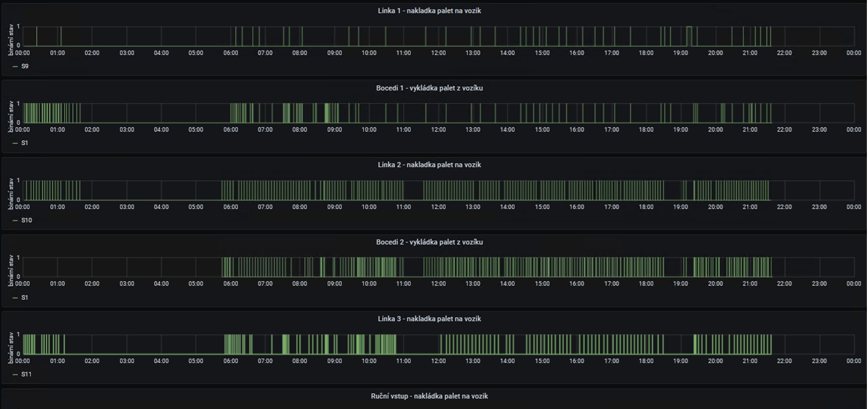Image resolution: width=868 pixels, height=409 pixels.
Task: Click the 06:00 time label on Linka 3 axis
Action: click(x=230, y=361)
